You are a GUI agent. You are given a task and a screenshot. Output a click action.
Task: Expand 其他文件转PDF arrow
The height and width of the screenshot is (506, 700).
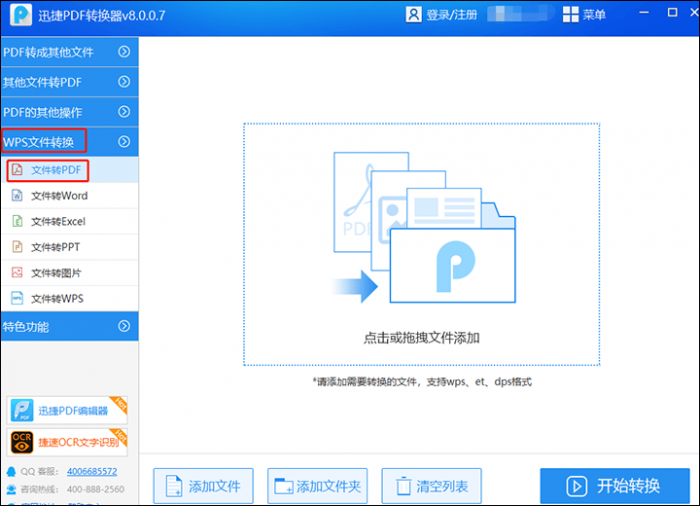pos(124,82)
